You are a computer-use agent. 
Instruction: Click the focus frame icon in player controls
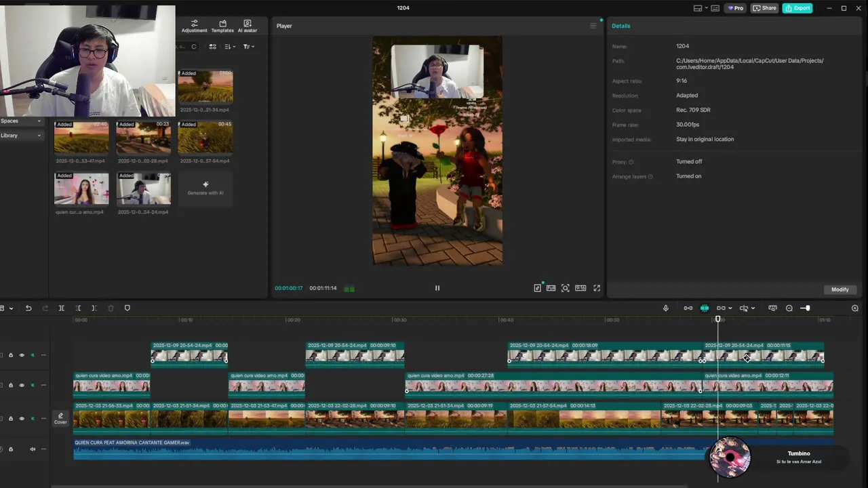(x=566, y=288)
